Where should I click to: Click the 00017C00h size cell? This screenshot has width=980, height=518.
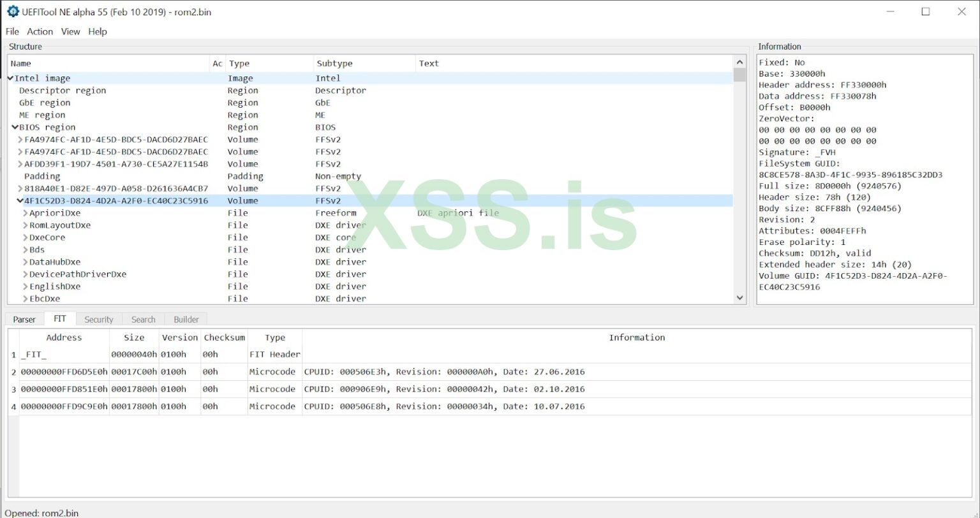pos(134,372)
